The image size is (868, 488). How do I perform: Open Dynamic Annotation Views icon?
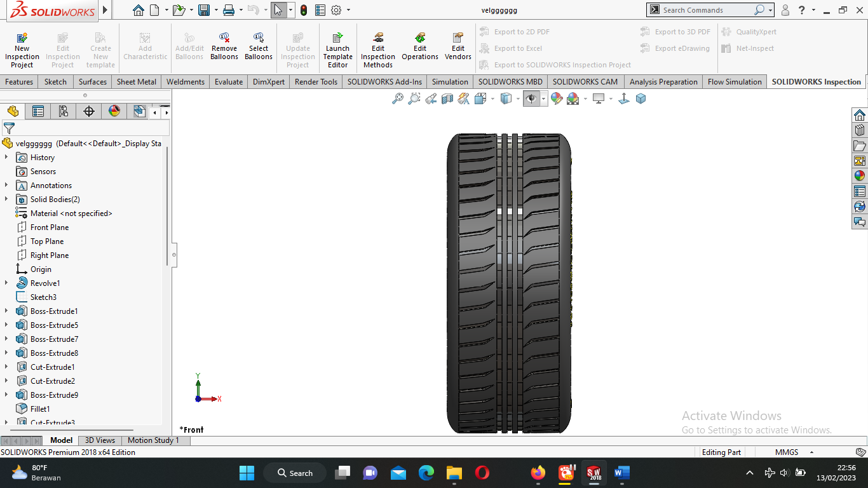[464, 98]
